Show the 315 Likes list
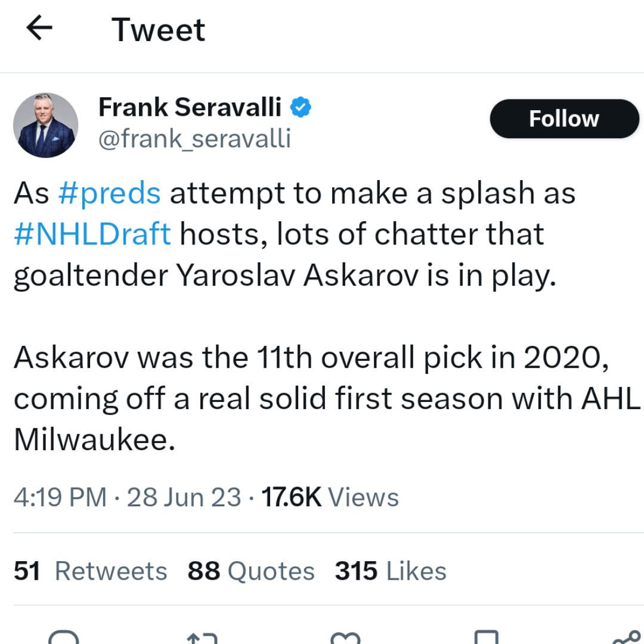Screen dimensions: 644x644 [x=390, y=571]
